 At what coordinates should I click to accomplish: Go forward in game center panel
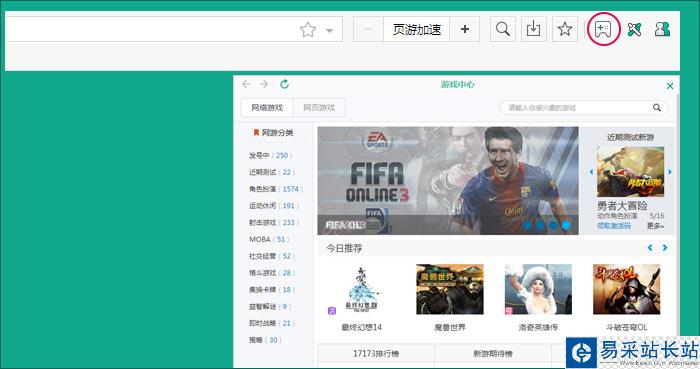pos(264,84)
